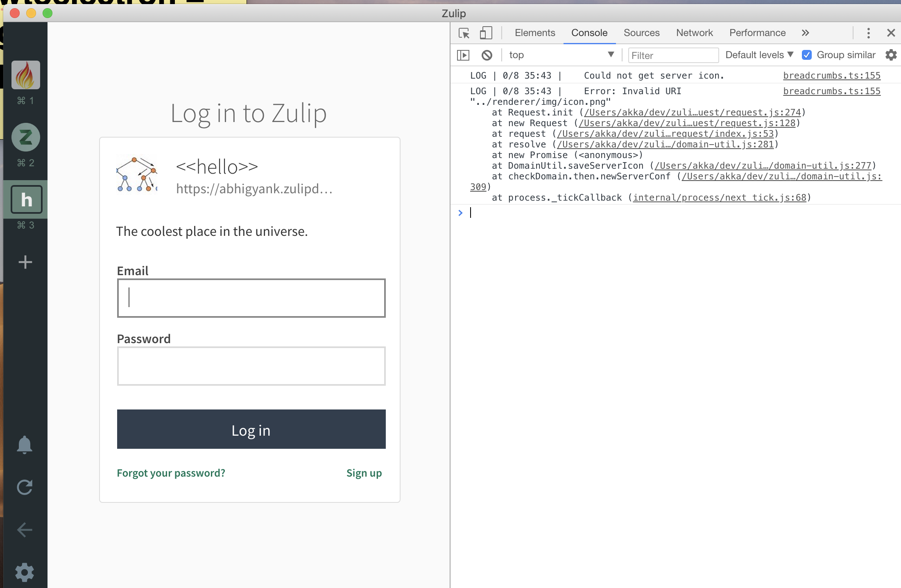Activate the inspect element picker icon
Screen dimensions: 901x588
[464, 33]
